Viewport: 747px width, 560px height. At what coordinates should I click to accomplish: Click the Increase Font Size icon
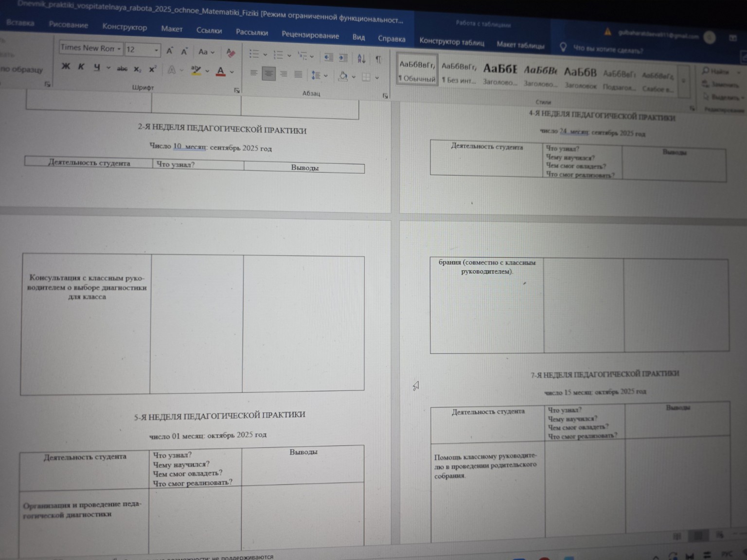point(170,51)
